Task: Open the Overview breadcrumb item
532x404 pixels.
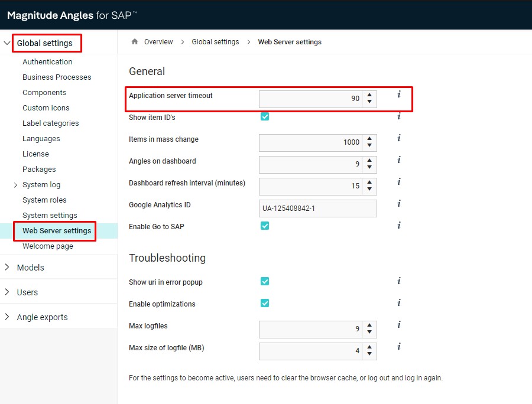Action: pyautogui.click(x=157, y=41)
